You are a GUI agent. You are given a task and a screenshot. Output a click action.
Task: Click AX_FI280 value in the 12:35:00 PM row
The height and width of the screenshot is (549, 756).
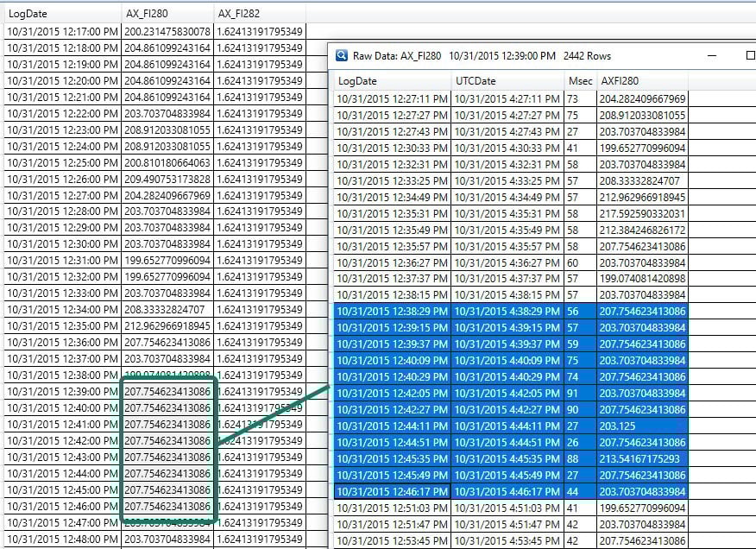point(167,326)
